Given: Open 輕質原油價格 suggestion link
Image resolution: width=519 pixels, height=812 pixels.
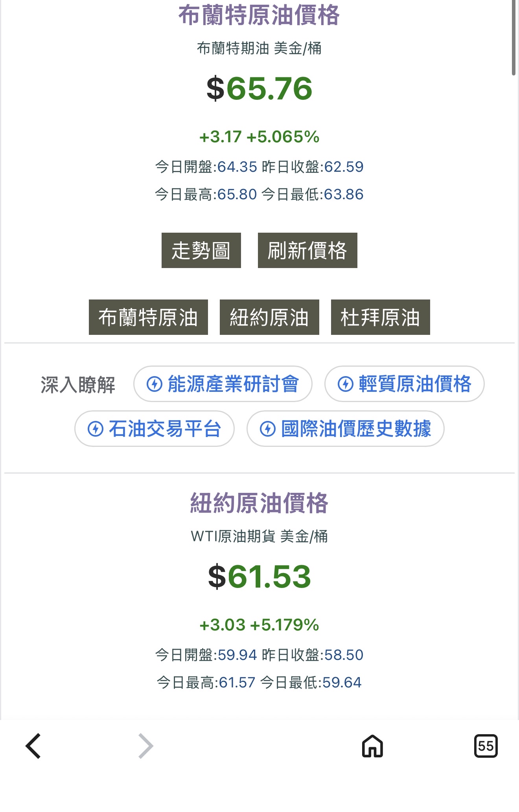Looking at the screenshot, I should coord(414,384).
